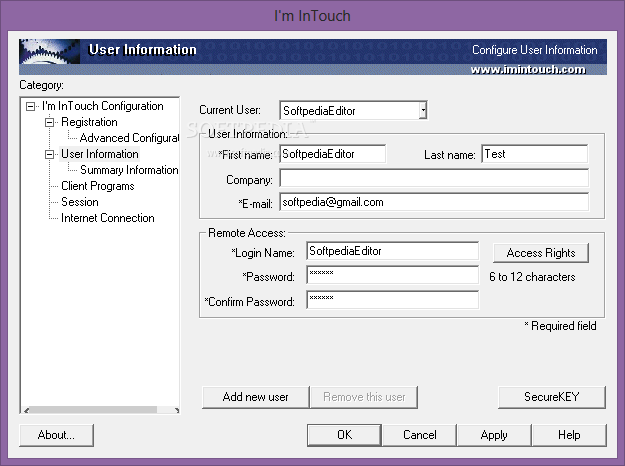
Task: Collapse the I'm InTouch Configuration tree node
Action: pyautogui.click(x=30, y=106)
